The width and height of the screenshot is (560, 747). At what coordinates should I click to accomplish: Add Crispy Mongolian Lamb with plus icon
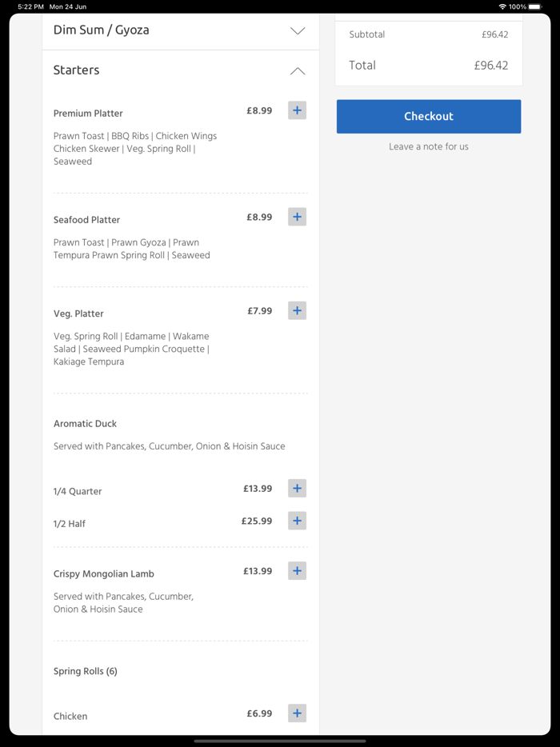pyautogui.click(x=297, y=571)
